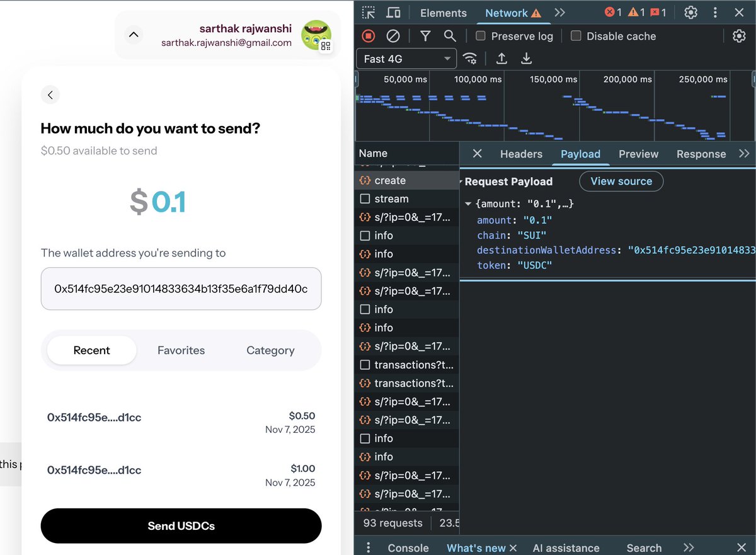The image size is (756, 555).
Task: Show more DevTools panels chevrons
Action: click(559, 13)
